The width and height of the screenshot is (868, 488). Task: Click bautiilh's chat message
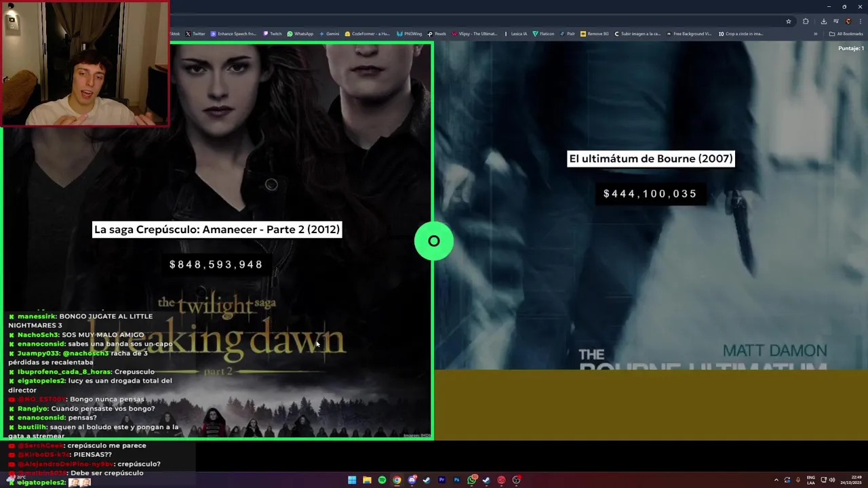pos(94,431)
